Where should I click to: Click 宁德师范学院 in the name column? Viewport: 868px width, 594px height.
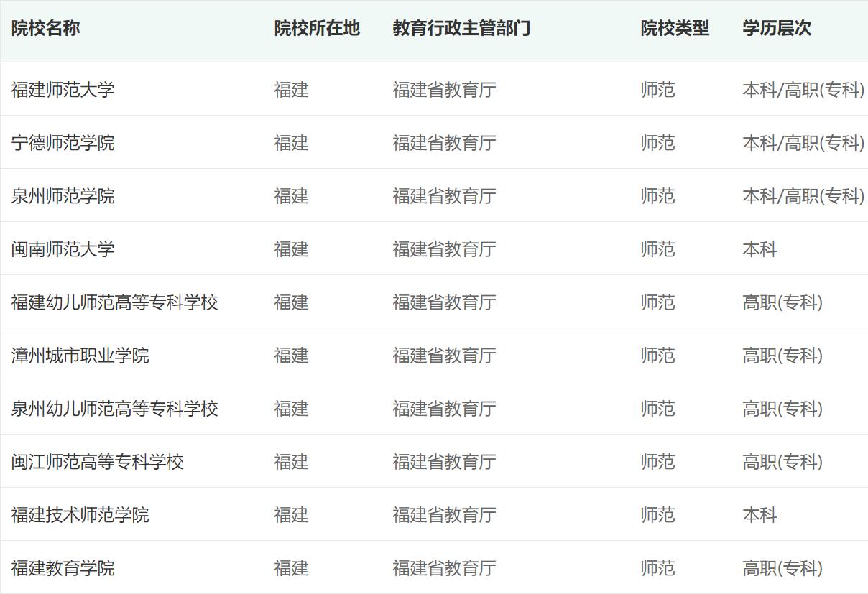click(63, 143)
